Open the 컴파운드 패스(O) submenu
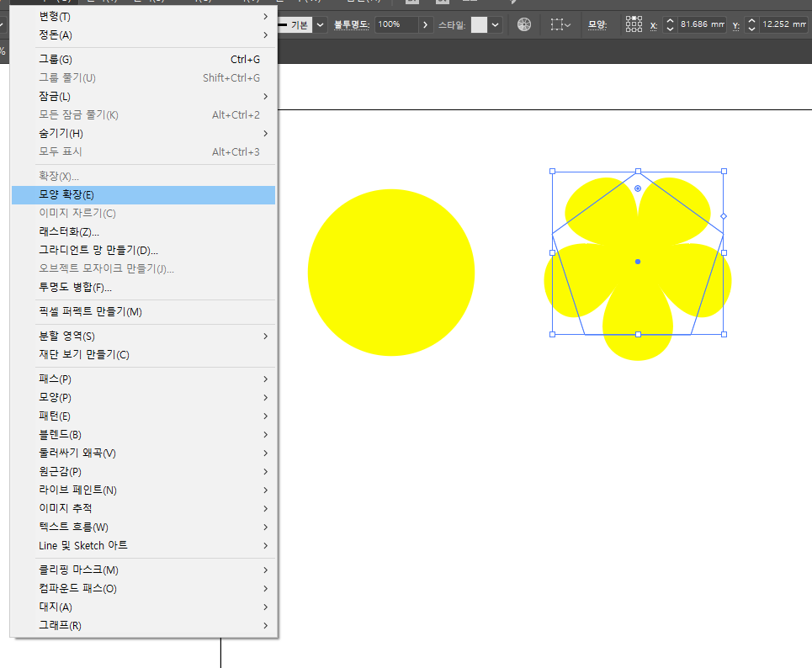This screenshot has height=668, width=812. point(143,589)
